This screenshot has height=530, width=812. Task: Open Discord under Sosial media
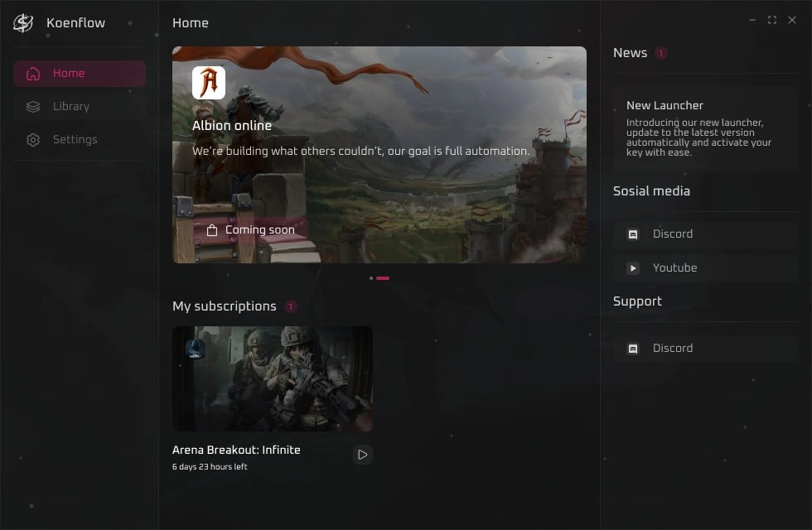click(x=705, y=234)
